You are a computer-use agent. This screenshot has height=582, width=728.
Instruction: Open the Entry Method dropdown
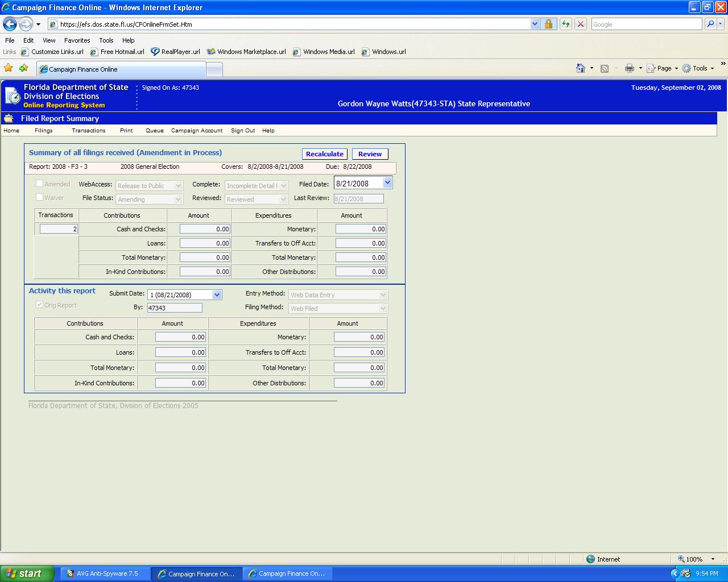[338, 295]
